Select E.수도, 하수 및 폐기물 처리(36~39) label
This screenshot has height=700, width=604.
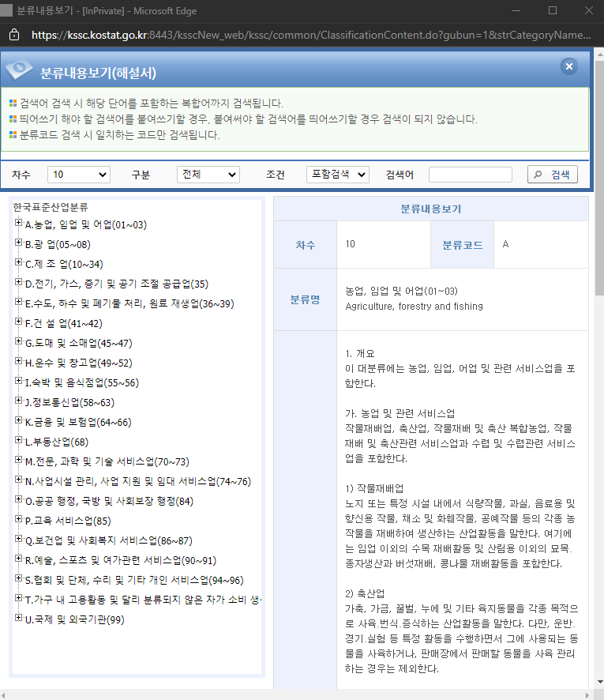(x=129, y=304)
